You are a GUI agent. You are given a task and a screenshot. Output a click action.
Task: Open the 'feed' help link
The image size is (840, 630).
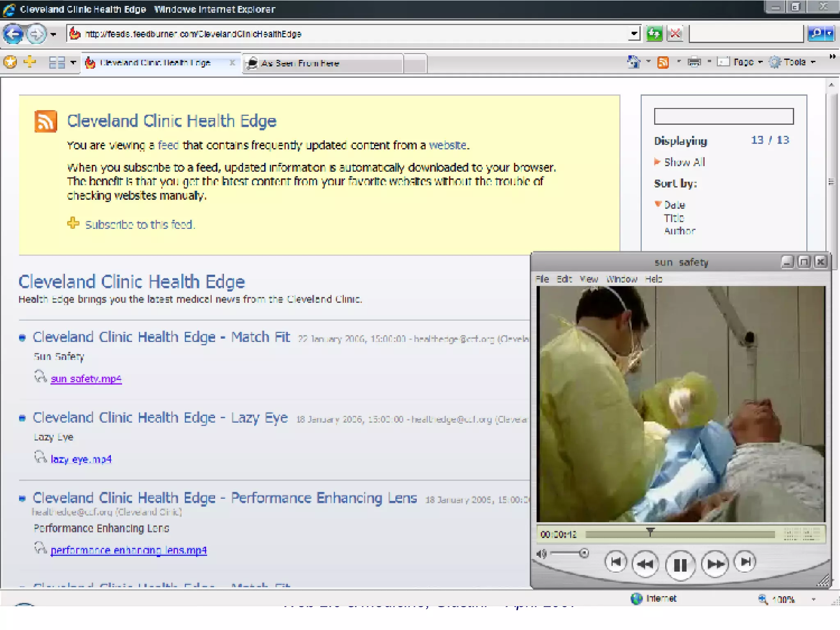pyautogui.click(x=168, y=145)
